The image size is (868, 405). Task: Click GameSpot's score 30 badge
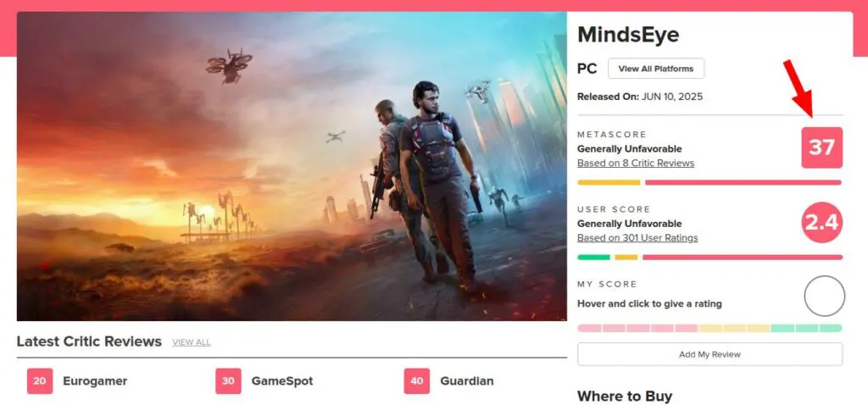point(229,381)
